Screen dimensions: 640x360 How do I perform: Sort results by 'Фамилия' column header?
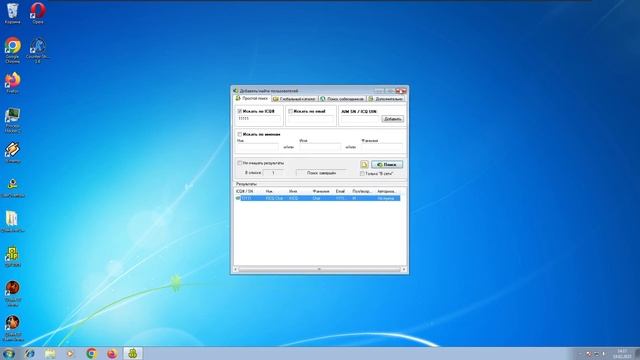[x=322, y=191]
